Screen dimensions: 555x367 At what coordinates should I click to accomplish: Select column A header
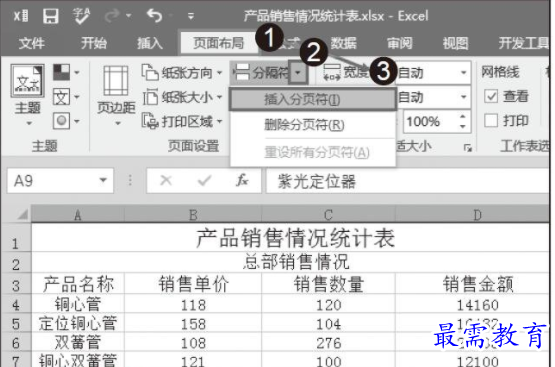[x=78, y=215]
